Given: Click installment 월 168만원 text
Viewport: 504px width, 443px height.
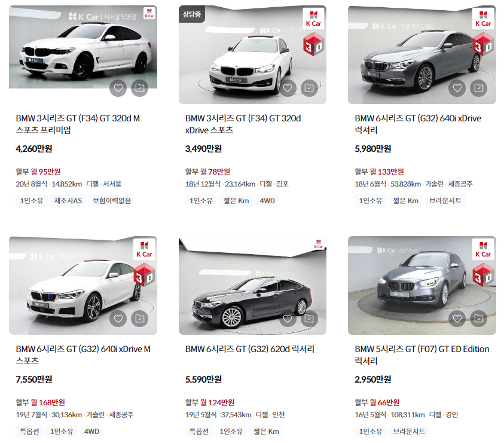Looking at the screenshot, I should click(x=48, y=402).
